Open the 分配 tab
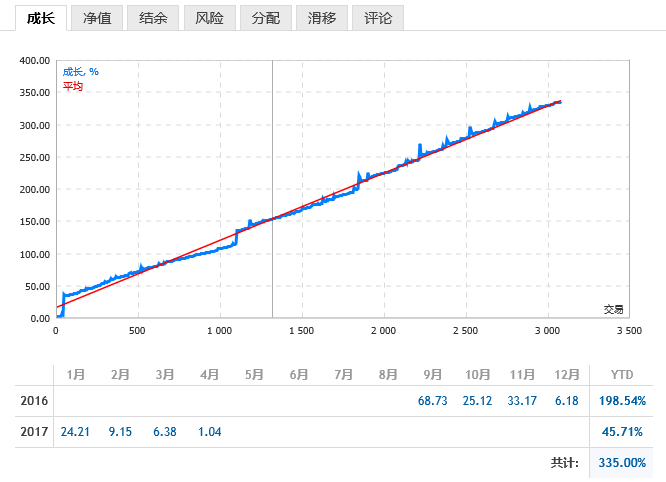 tap(265, 18)
